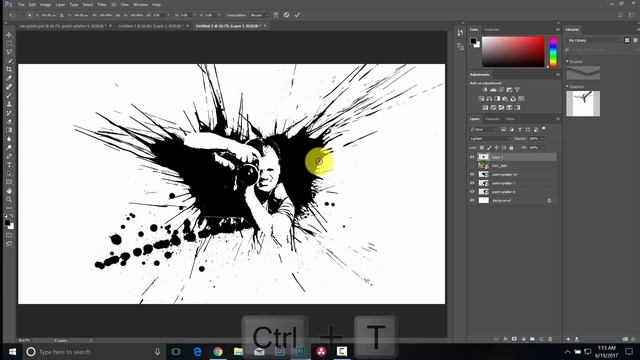Open the My Library dropdown
Screen dimensions: 640x360
(593, 40)
